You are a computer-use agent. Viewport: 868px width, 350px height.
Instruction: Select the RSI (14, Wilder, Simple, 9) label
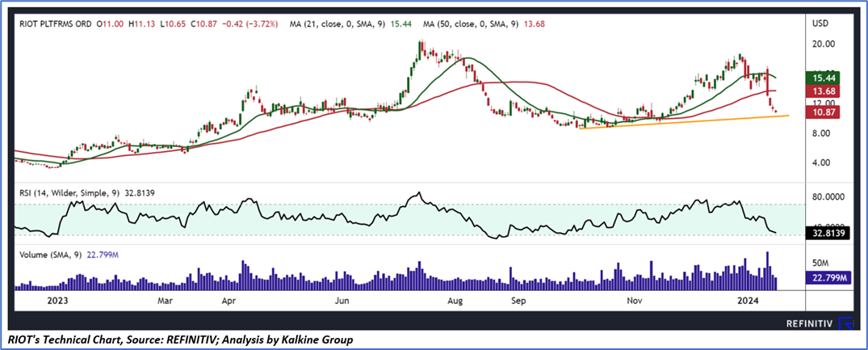69,194
